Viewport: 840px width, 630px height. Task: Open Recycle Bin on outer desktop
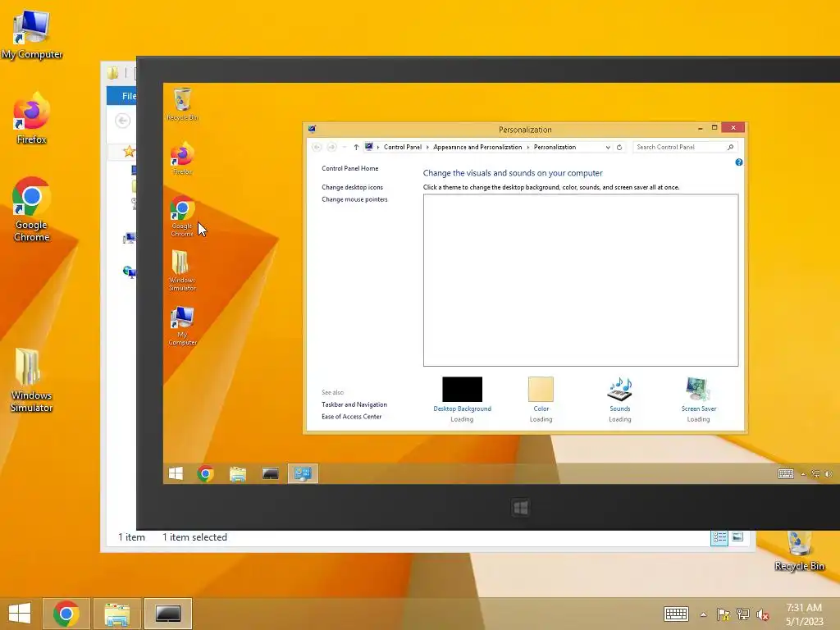(799, 550)
